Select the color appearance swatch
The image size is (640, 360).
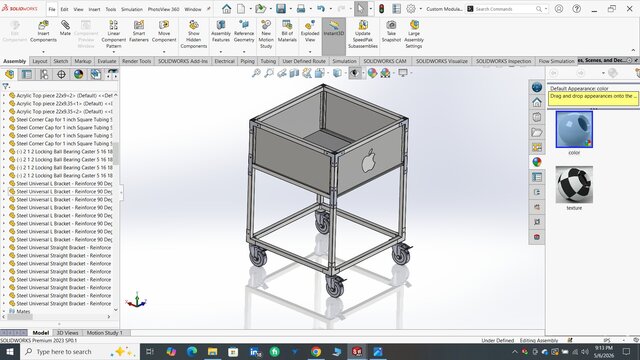click(574, 129)
